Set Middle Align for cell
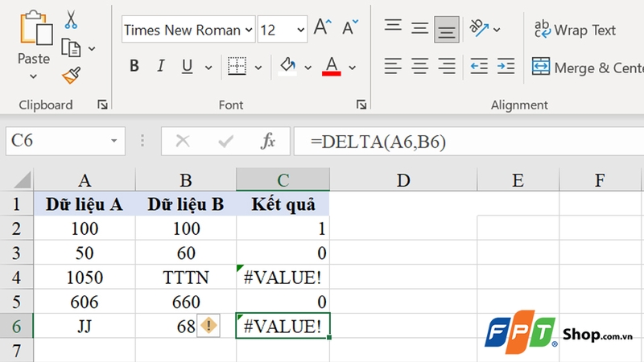 [419, 29]
